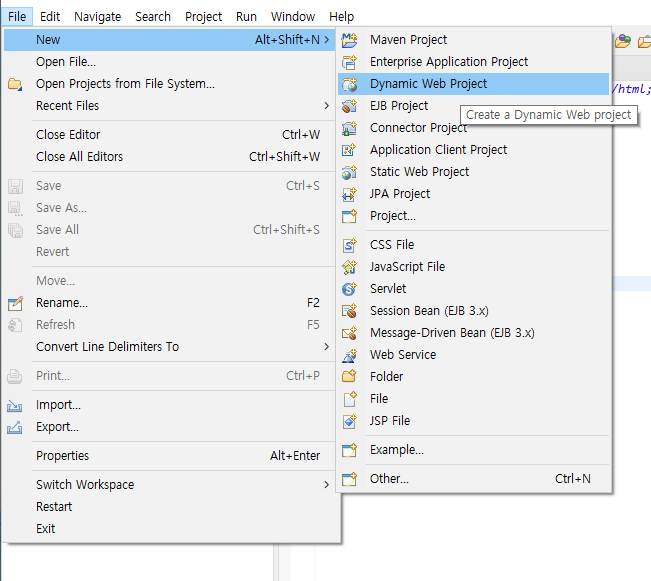The height and width of the screenshot is (581, 651).
Task: Click the Maven Project icon
Action: (x=349, y=40)
